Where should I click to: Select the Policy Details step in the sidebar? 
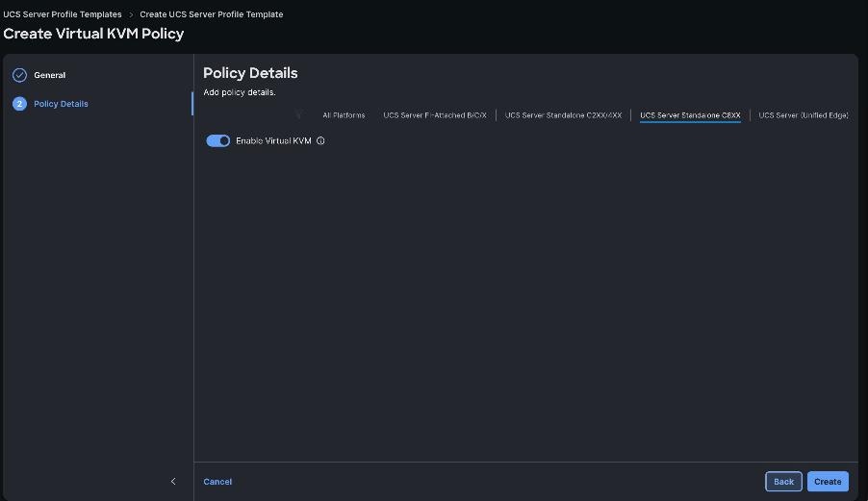(61, 104)
